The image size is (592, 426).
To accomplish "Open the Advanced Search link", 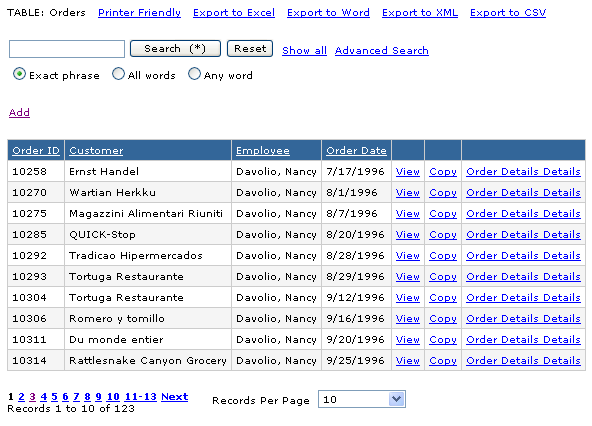I will pyautogui.click(x=382, y=51).
